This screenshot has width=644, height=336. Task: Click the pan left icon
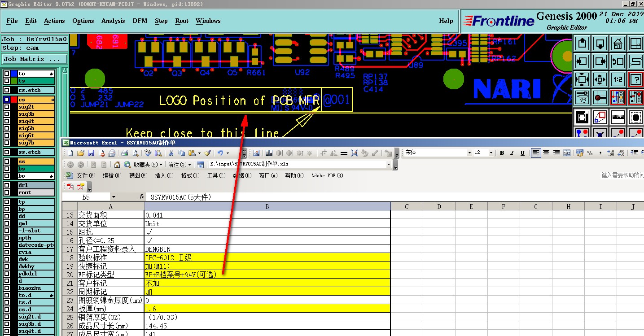pos(582,61)
